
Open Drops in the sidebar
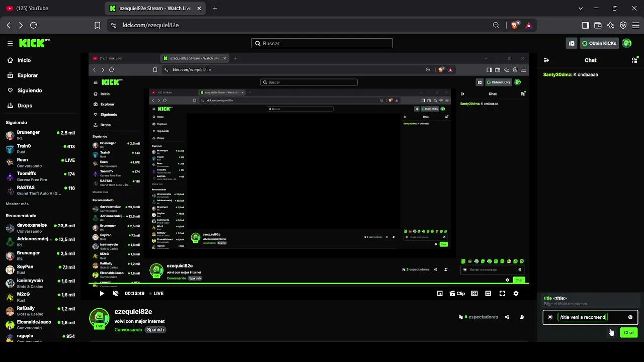[x=24, y=106]
